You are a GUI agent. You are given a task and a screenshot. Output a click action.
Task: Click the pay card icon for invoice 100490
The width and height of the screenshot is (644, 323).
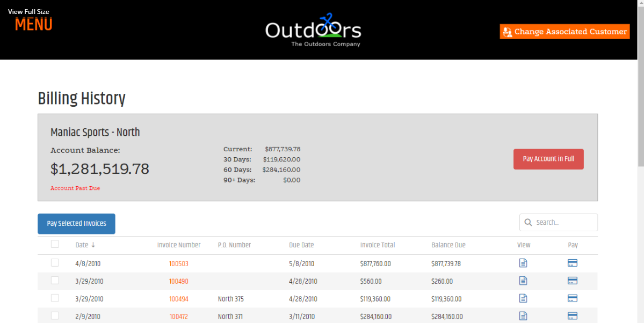point(573,281)
